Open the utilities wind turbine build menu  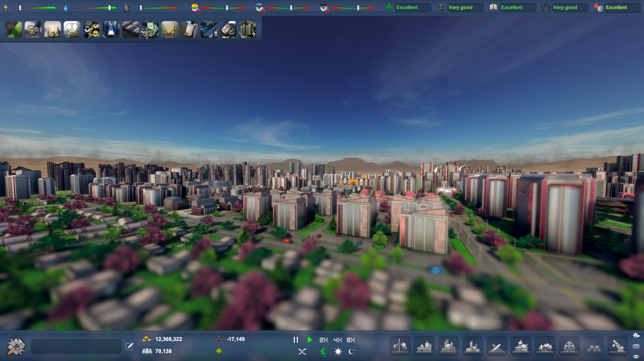click(x=400, y=346)
